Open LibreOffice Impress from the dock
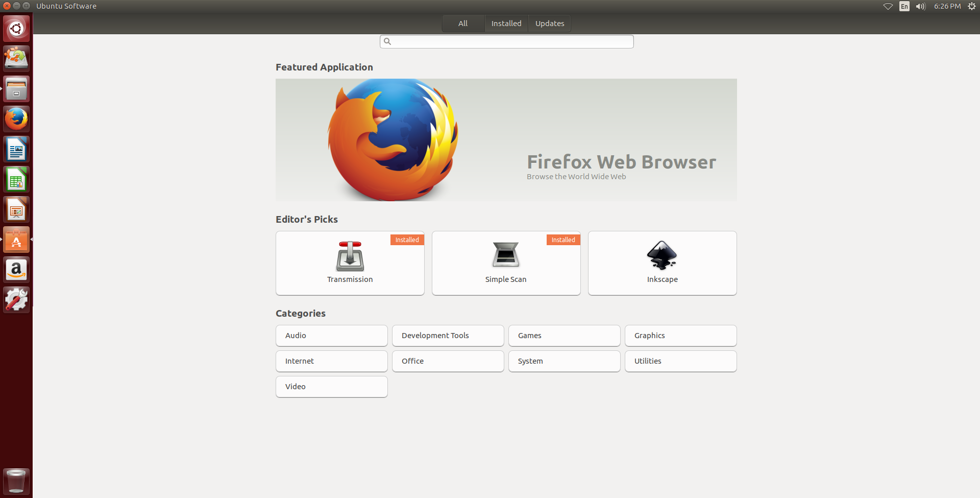Image resolution: width=980 pixels, height=498 pixels. pyautogui.click(x=16, y=209)
